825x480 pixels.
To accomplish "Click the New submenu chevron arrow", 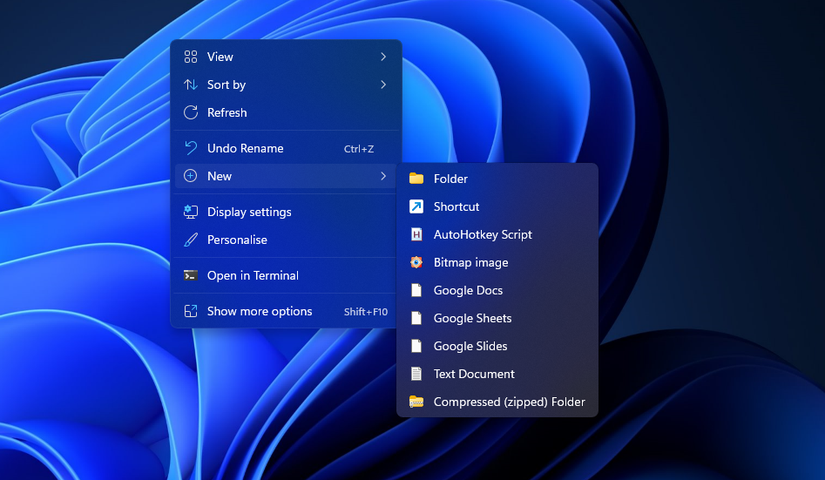I will [x=384, y=176].
